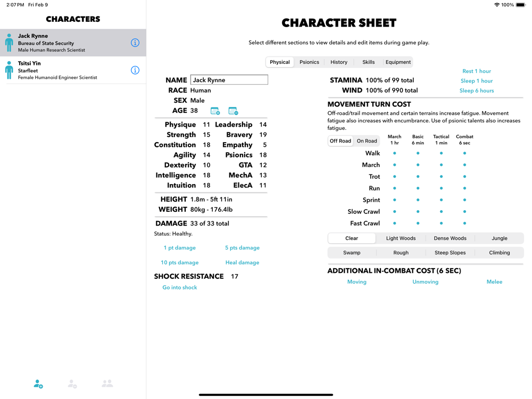Click the Moving combat cost link
The height and width of the screenshot is (399, 532).
(x=356, y=281)
